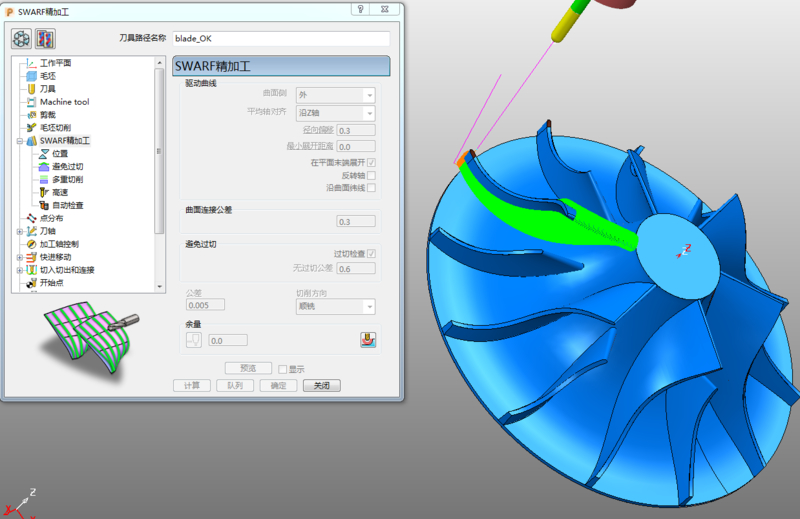Open the 刀具 tool settings page
The image size is (800, 519).
47,89
